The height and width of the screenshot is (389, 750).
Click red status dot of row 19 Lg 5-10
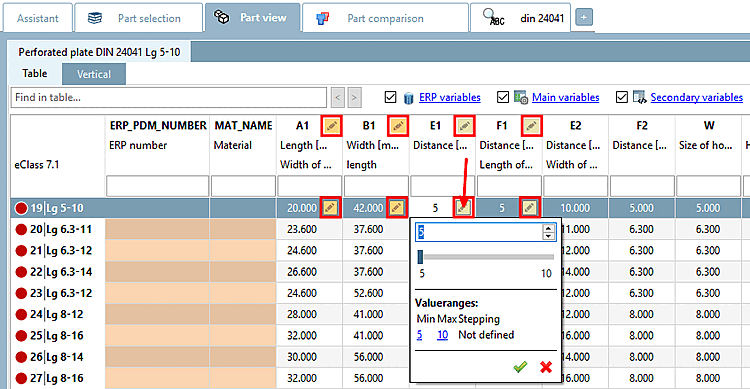pyautogui.click(x=21, y=208)
